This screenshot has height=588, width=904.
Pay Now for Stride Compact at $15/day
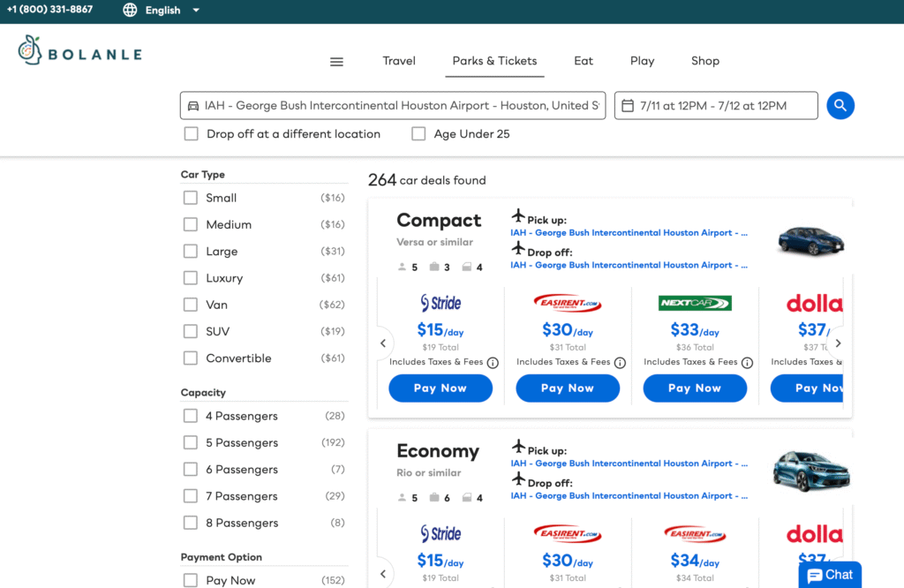click(x=441, y=388)
